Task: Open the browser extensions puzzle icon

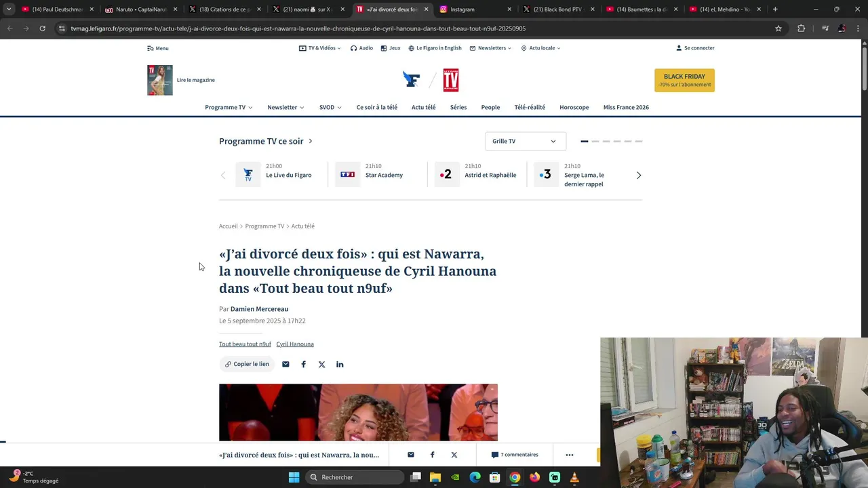Action: [801, 28]
